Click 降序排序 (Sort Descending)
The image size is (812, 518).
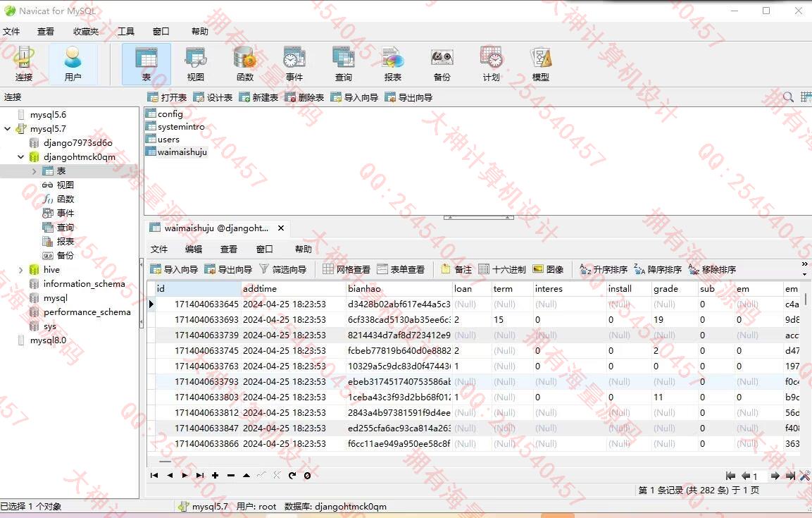click(x=658, y=269)
